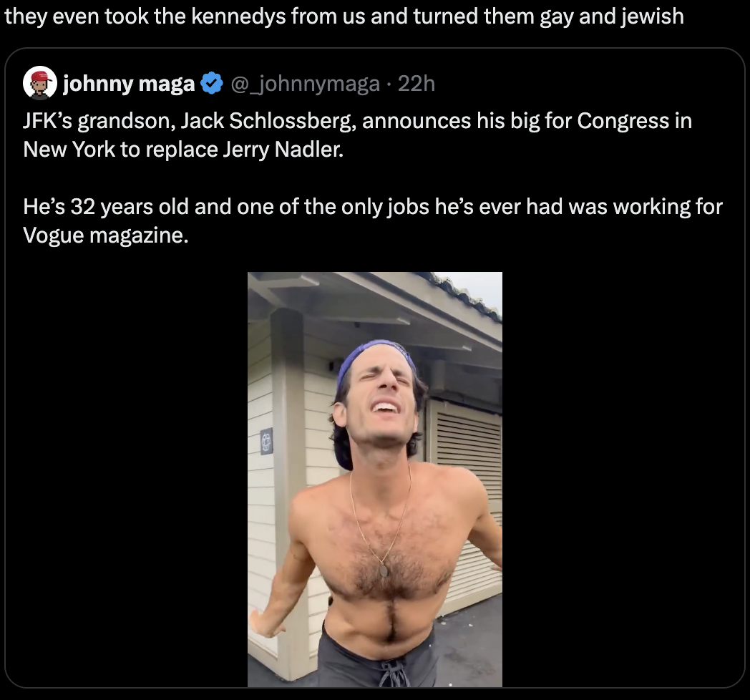Click the blue verified checkmark badge
750x700 pixels.
click(x=211, y=84)
